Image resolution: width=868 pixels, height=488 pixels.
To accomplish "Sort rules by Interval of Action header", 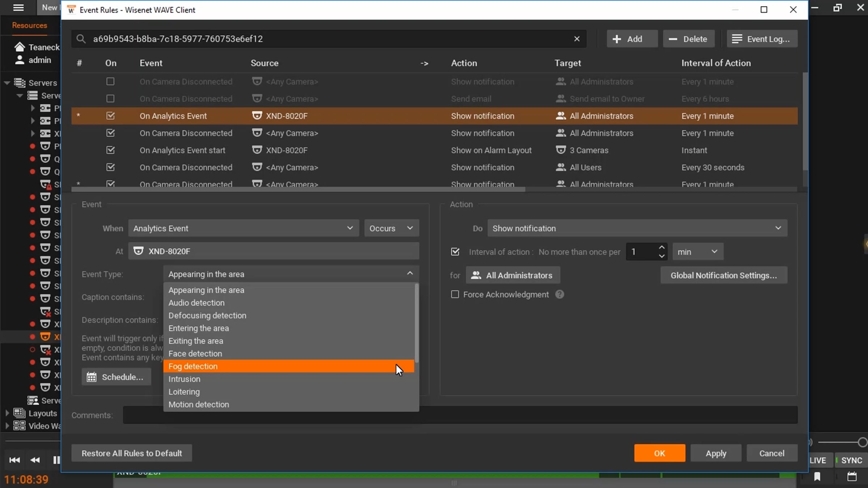I will tap(716, 63).
